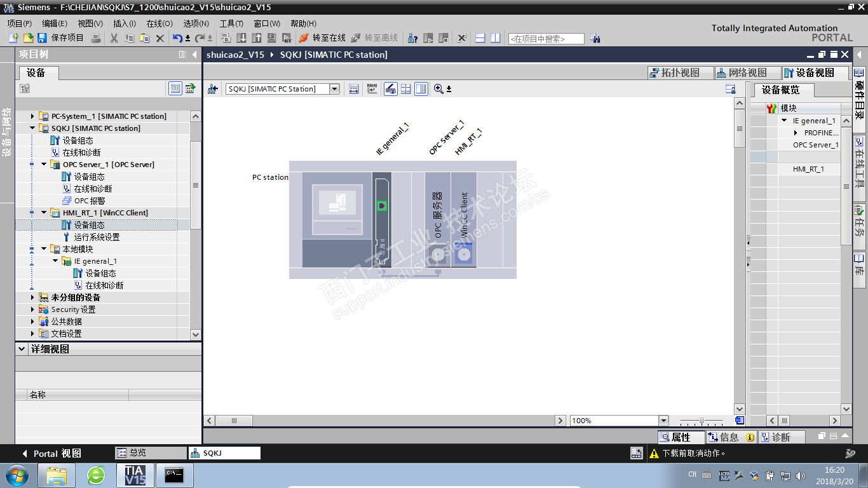The image size is (868, 488).
Task: Expand the PC-System_1 tree node
Action: pyautogui.click(x=33, y=116)
